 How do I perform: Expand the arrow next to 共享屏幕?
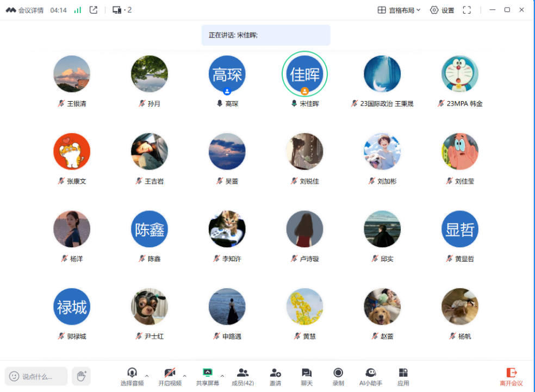(222, 376)
